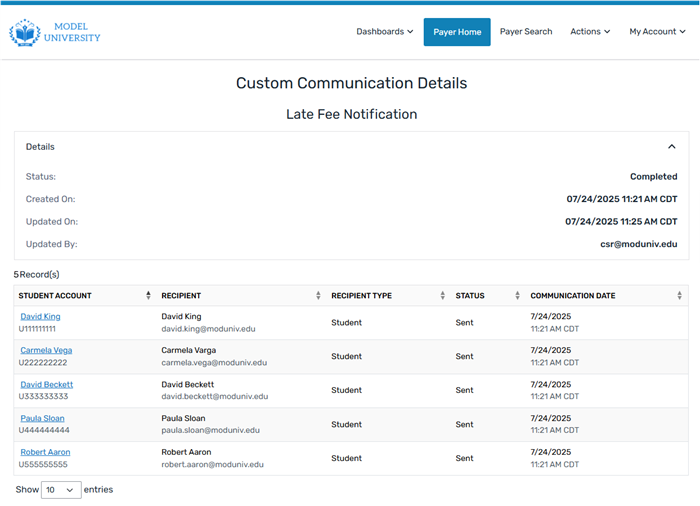This screenshot has width=700, height=506.
Task: Click recipient name Carmela Varga
Action: coord(188,351)
